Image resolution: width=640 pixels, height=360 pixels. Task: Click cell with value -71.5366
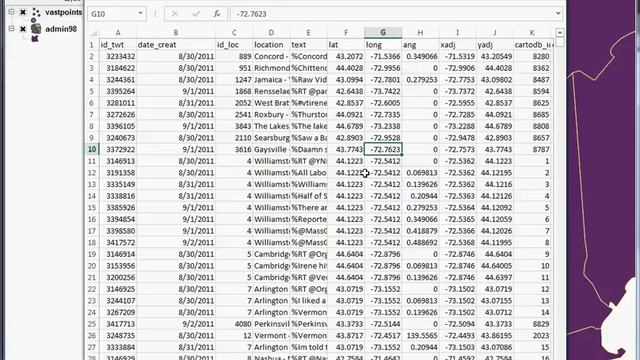tap(383, 56)
